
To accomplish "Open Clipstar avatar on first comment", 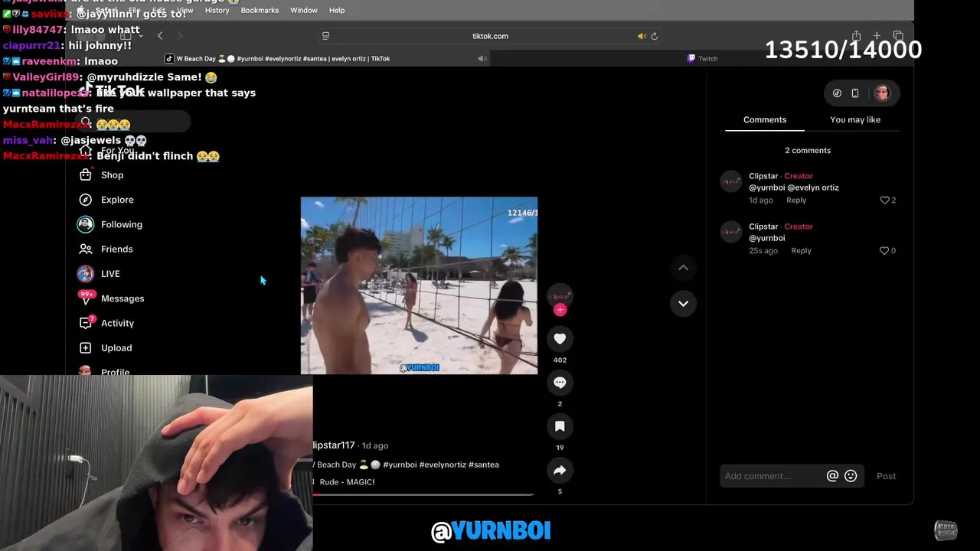I will point(731,181).
